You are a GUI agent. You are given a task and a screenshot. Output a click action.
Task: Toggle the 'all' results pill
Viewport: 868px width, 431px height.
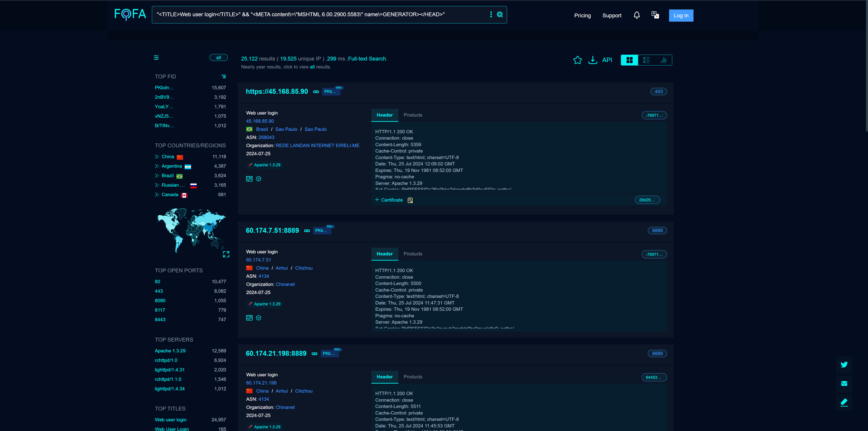(219, 58)
